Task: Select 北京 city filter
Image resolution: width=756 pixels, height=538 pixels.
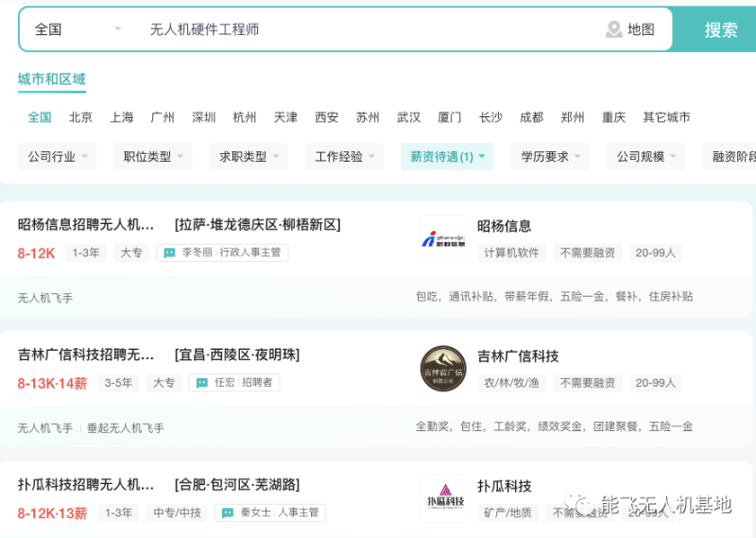Action: [x=80, y=117]
